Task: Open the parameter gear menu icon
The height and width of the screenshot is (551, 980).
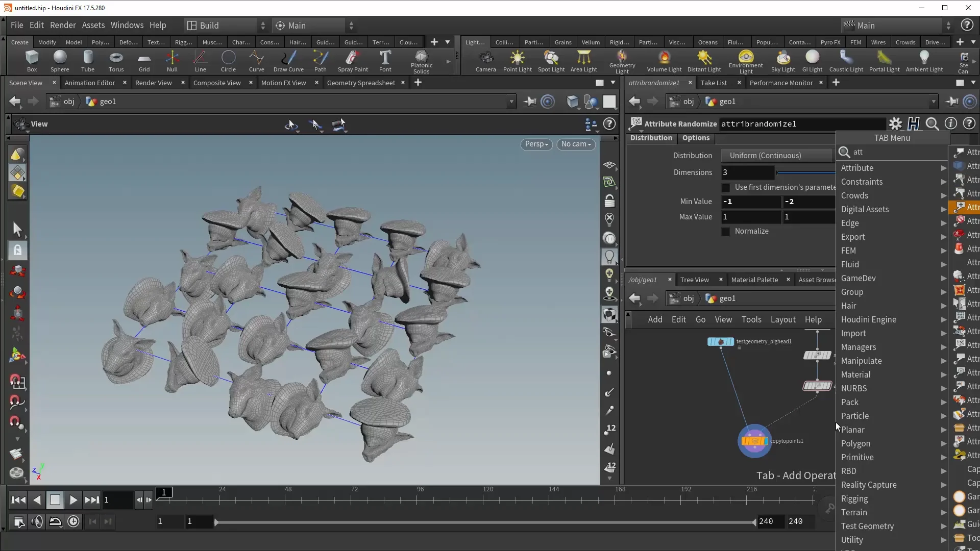Action: (895, 123)
